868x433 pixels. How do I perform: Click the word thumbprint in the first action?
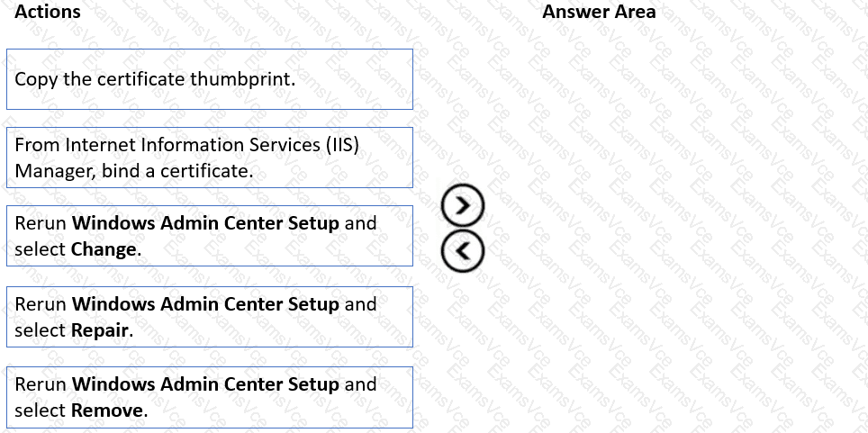[240, 79]
